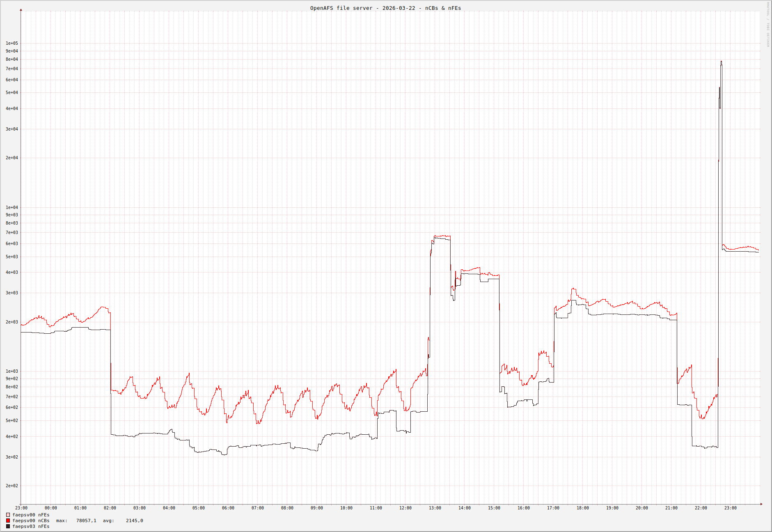Click the avg value 2145,0 in legend
The height and width of the screenshot is (532, 772).
[x=134, y=521]
